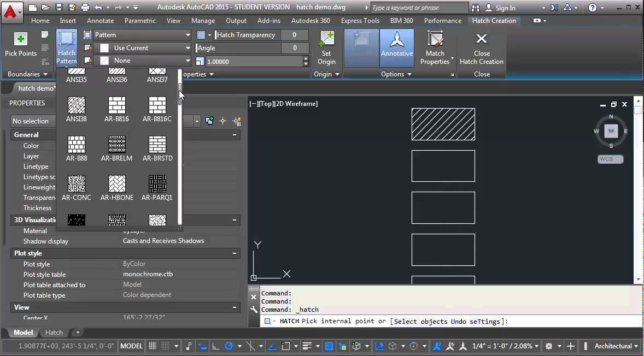Image resolution: width=644 pixels, height=356 pixels.
Task: Click the WCS button under ViewCube
Action: 610,159
